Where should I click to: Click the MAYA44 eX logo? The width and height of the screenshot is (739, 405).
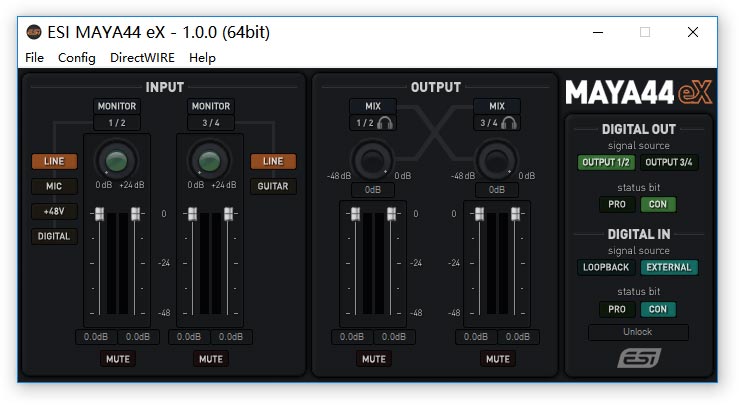point(639,92)
